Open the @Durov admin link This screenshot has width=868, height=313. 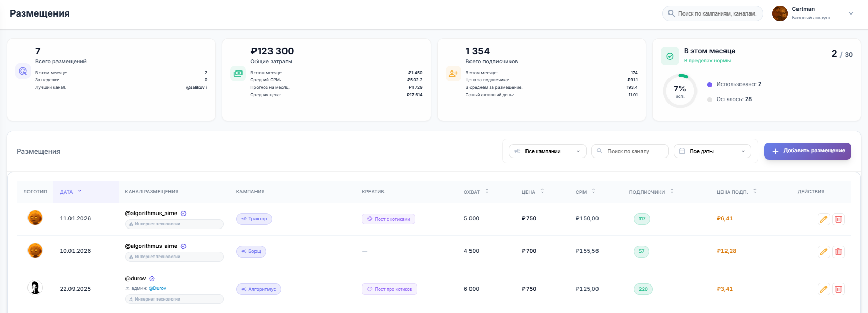pos(158,288)
